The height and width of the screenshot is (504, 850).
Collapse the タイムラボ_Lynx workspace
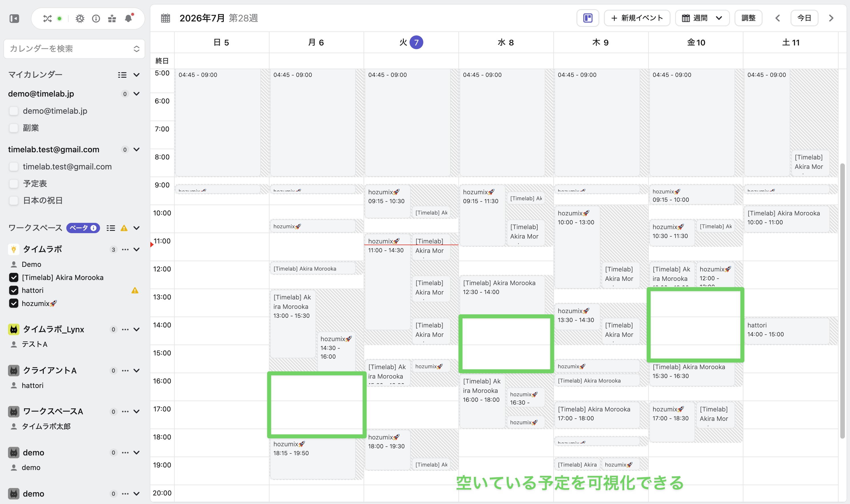pyautogui.click(x=136, y=329)
